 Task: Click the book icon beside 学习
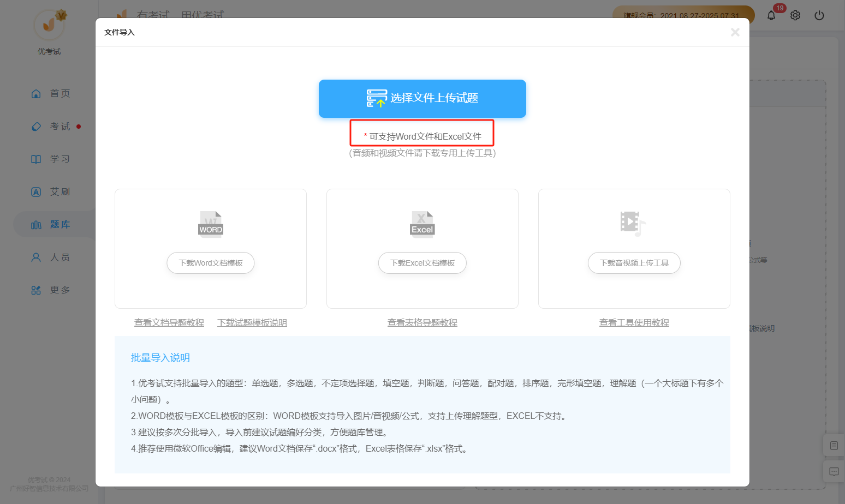[x=36, y=159]
